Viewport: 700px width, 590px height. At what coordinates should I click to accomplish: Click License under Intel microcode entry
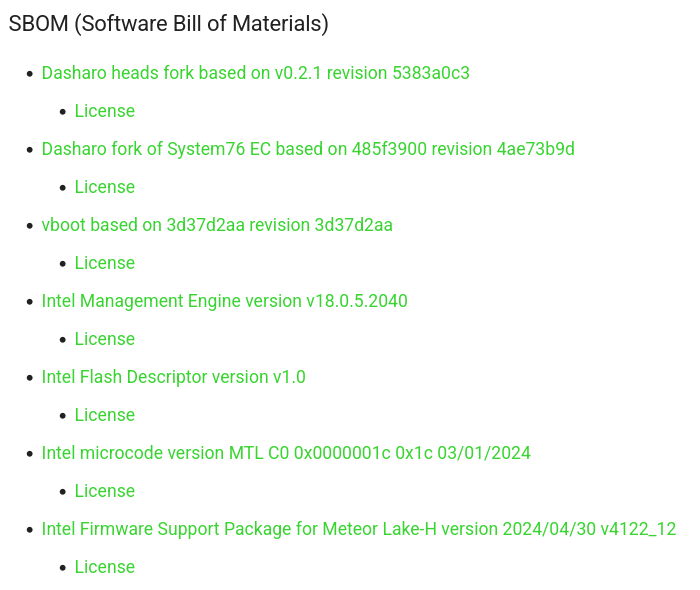(x=104, y=491)
